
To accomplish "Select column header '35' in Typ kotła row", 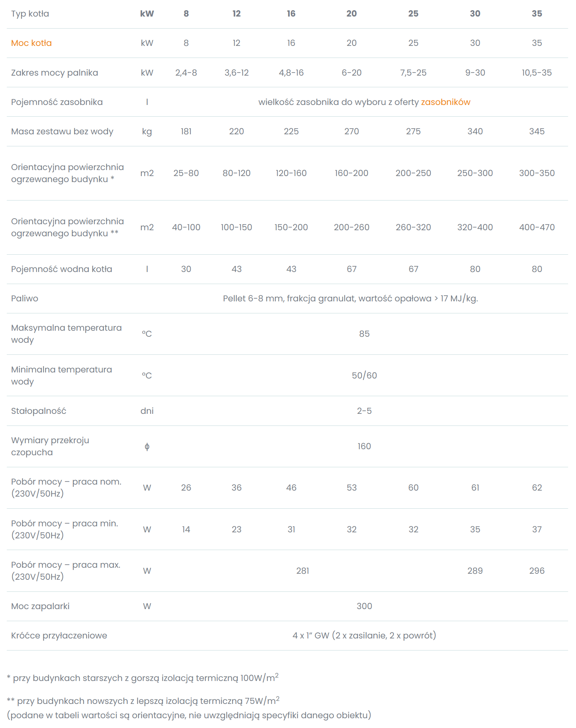I will (536, 14).
